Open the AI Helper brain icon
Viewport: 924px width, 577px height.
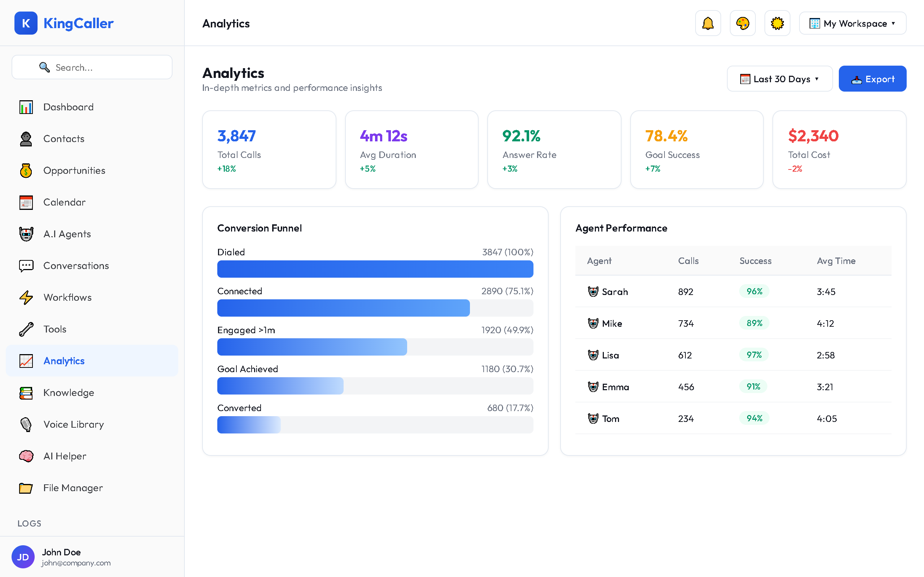pos(26,456)
